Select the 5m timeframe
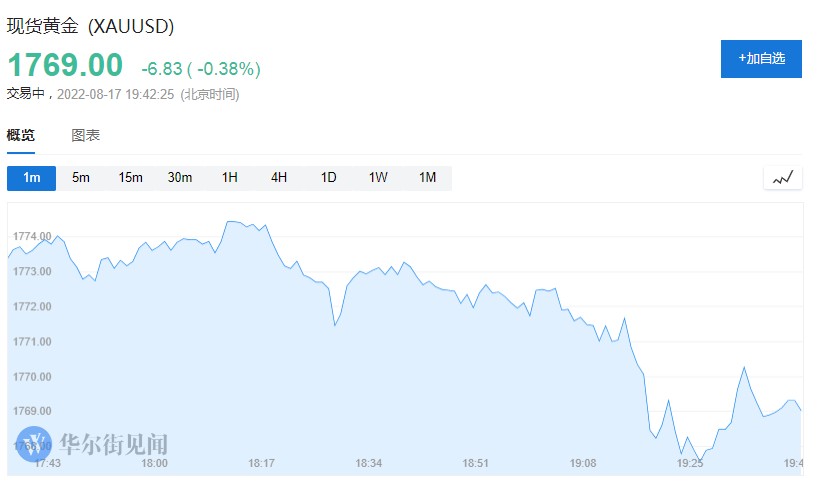Screen dimensions: 820x487 (81, 178)
